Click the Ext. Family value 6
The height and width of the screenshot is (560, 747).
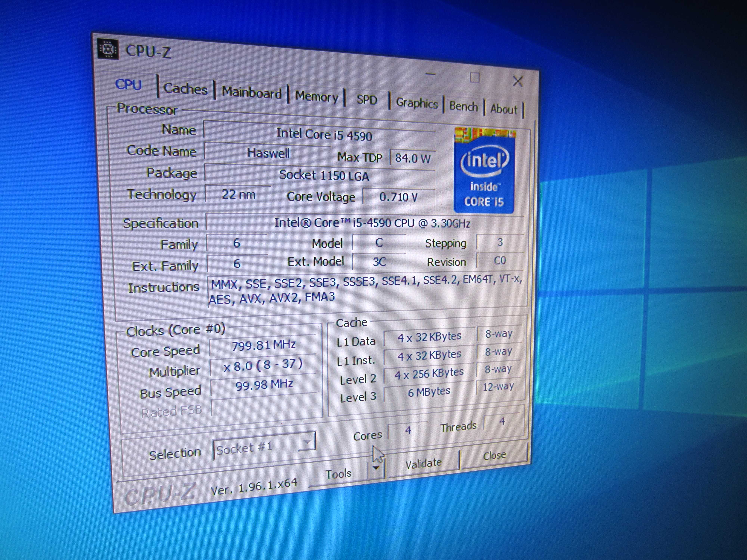(237, 264)
